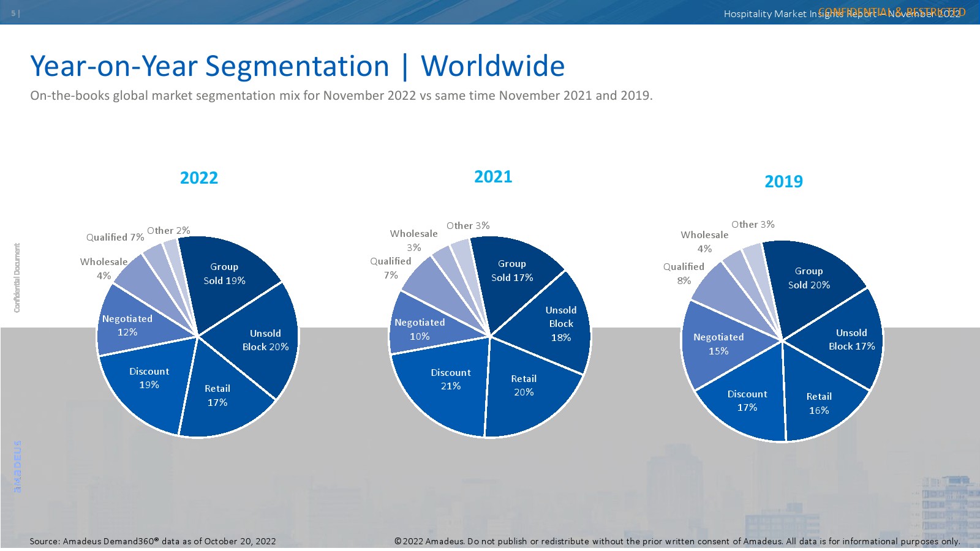The image size is (980, 551).
Task: Select the Negotiated 15% segment in 2019
Action: [718, 344]
